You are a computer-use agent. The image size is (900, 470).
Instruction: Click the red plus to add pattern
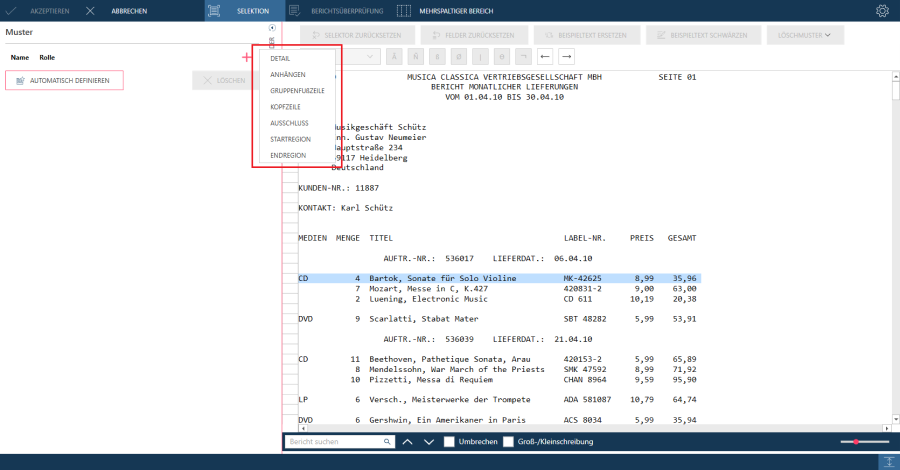[x=247, y=58]
